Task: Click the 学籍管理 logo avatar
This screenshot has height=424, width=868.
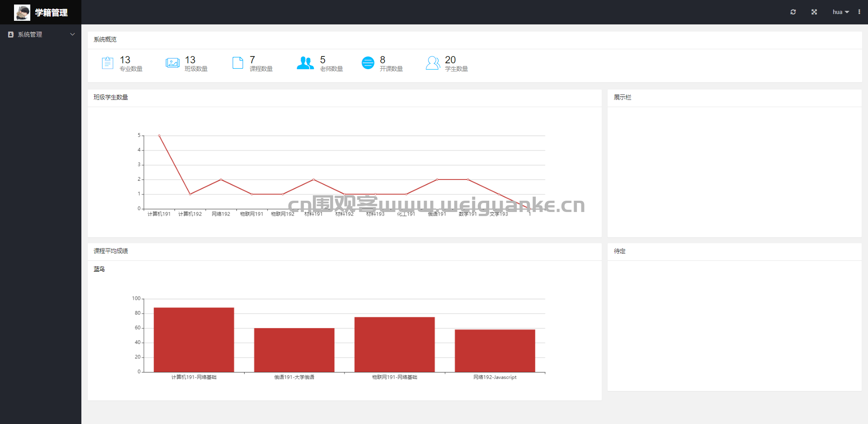Action: [x=22, y=13]
